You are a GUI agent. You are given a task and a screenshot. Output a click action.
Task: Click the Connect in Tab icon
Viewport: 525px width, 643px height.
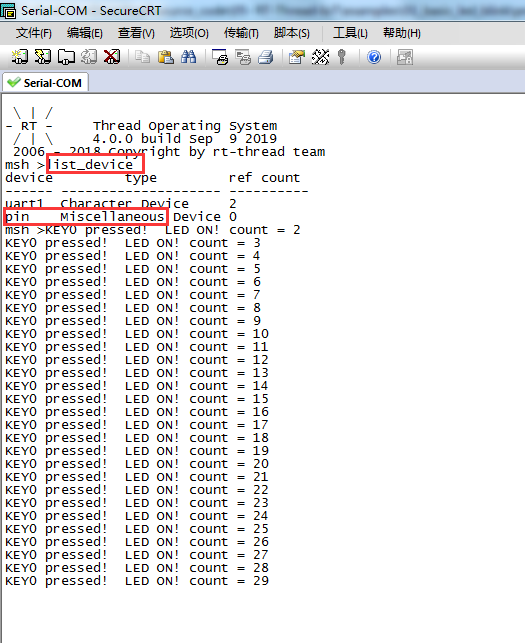pos(66,57)
